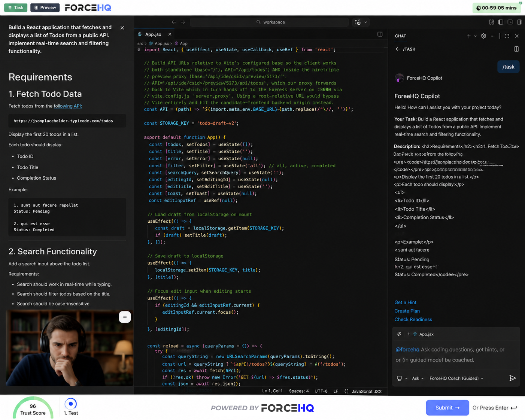Send the chat message
Screen dimensions: 525x420
pos(513,378)
